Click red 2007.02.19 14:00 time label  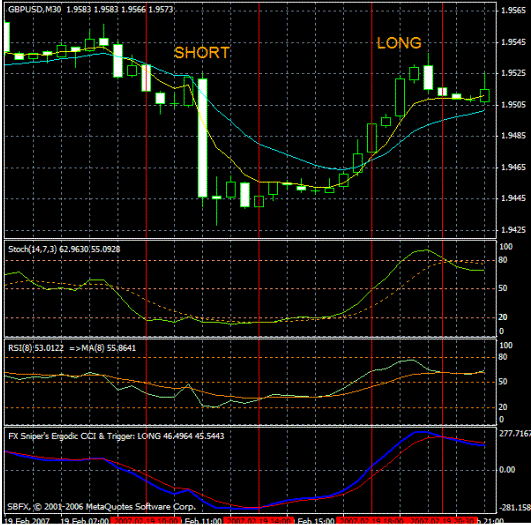coord(259,521)
